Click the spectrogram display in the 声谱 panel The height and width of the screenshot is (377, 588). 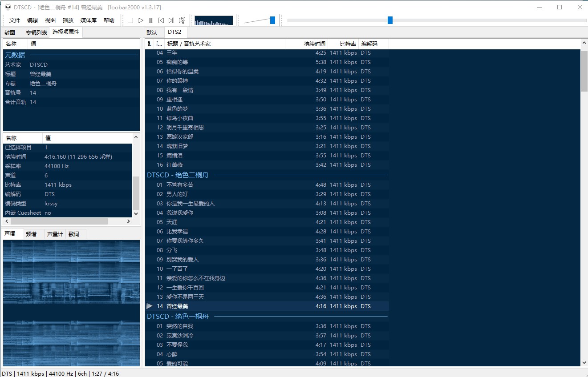tap(71, 303)
